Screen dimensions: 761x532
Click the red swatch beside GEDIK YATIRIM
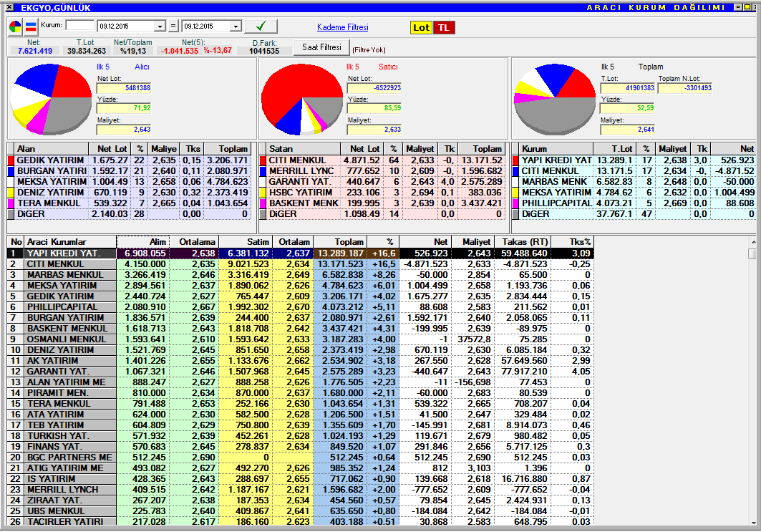coord(11,160)
